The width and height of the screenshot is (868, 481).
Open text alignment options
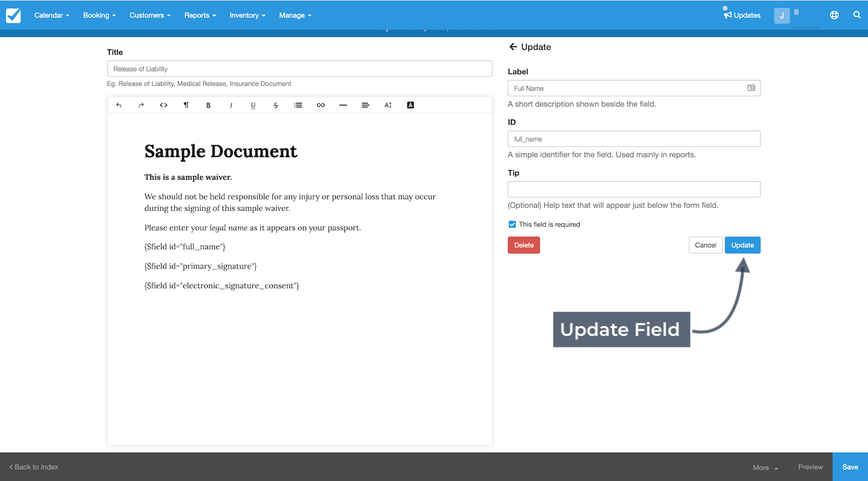[x=366, y=105]
